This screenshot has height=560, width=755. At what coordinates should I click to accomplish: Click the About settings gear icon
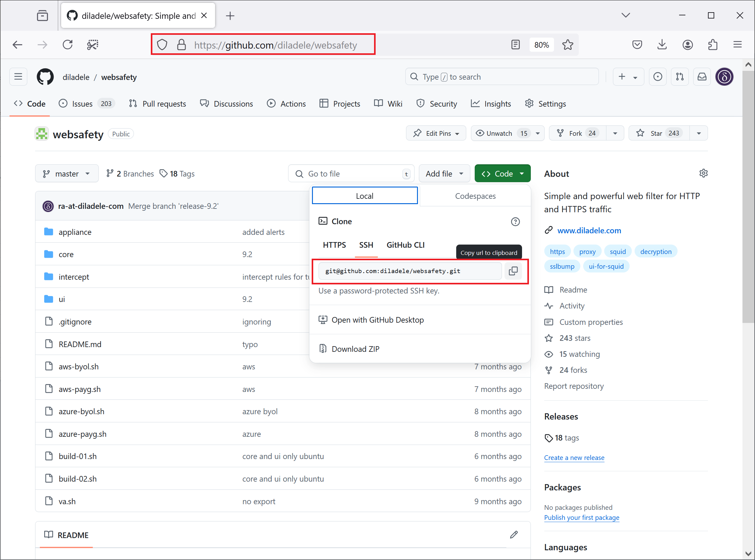703,173
